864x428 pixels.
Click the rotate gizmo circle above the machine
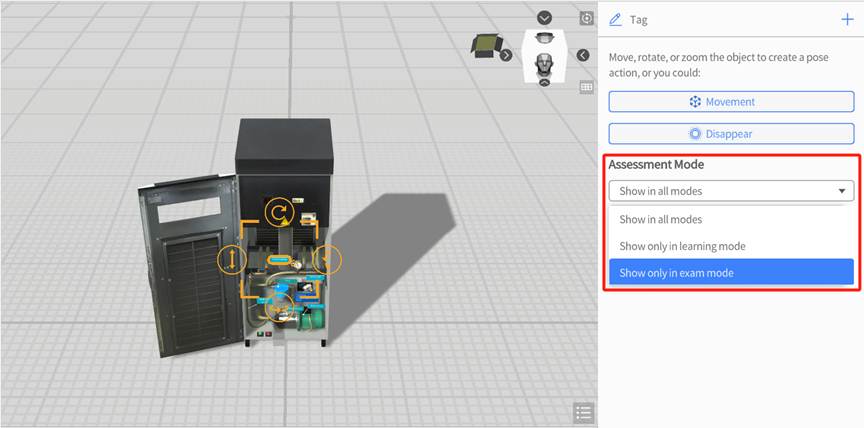[280, 212]
